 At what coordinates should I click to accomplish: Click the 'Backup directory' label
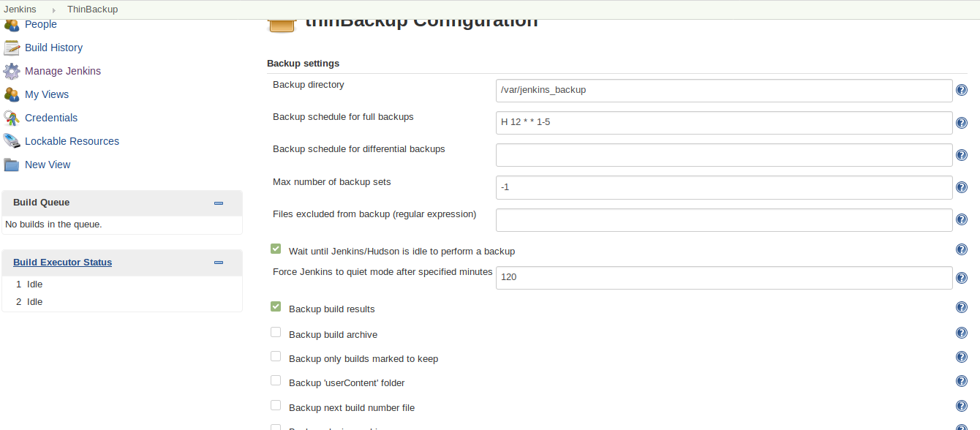coord(309,85)
